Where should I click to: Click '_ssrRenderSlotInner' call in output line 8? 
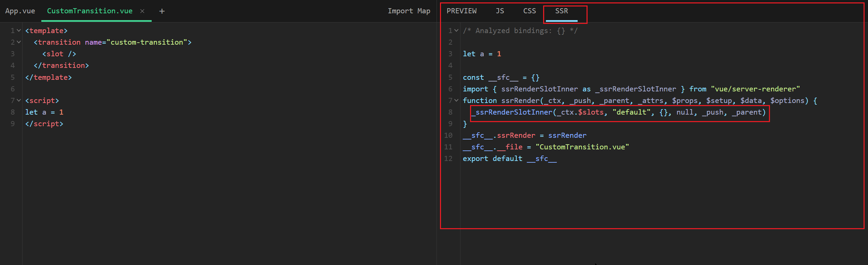point(512,112)
